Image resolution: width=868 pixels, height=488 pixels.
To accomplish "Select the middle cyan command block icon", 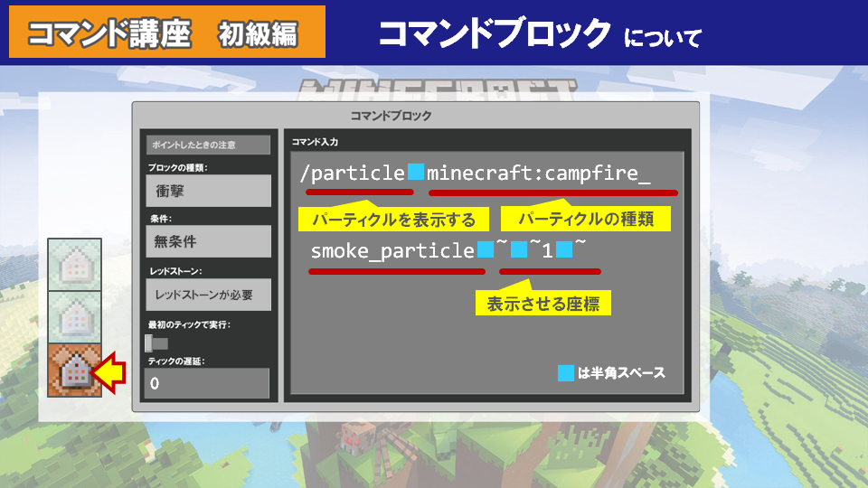I will pyautogui.click(x=75, y=317).
